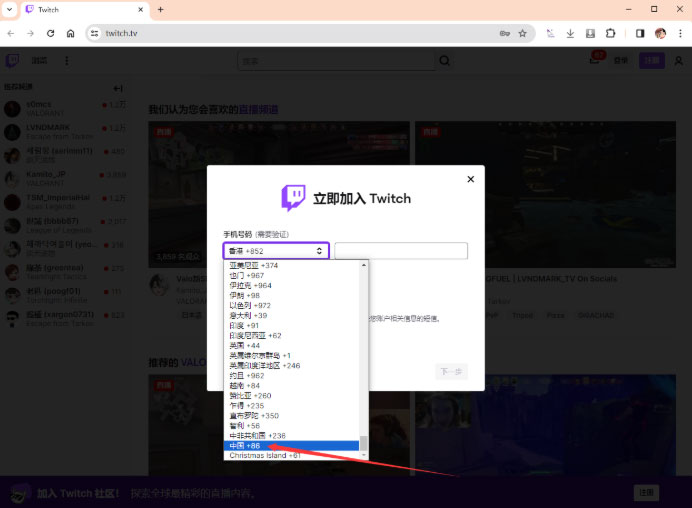Select 以色列 +972 option
The width and height of the screenshot is (692, 508).
[x=291, y=305]
